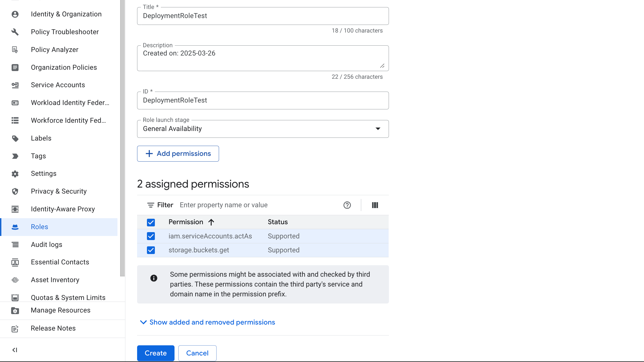The image size is (644, 362).
Task: Uncheck the storage.buckets.get permission checkbox
Action: (x=151, y=250)
